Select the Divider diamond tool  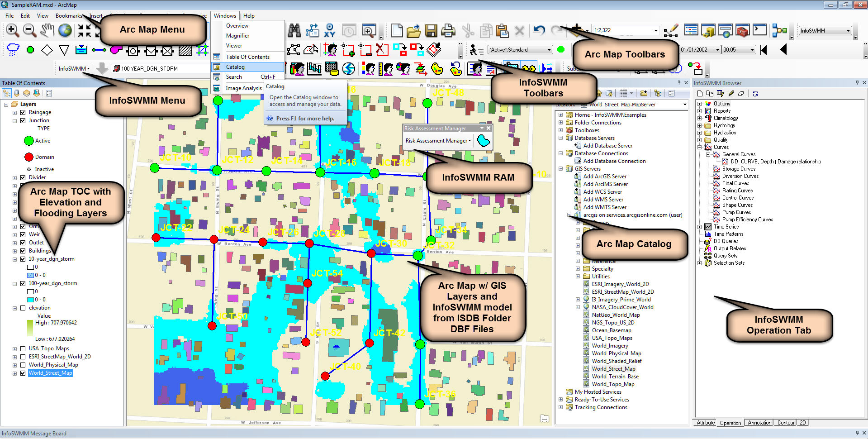coord(47,50)
